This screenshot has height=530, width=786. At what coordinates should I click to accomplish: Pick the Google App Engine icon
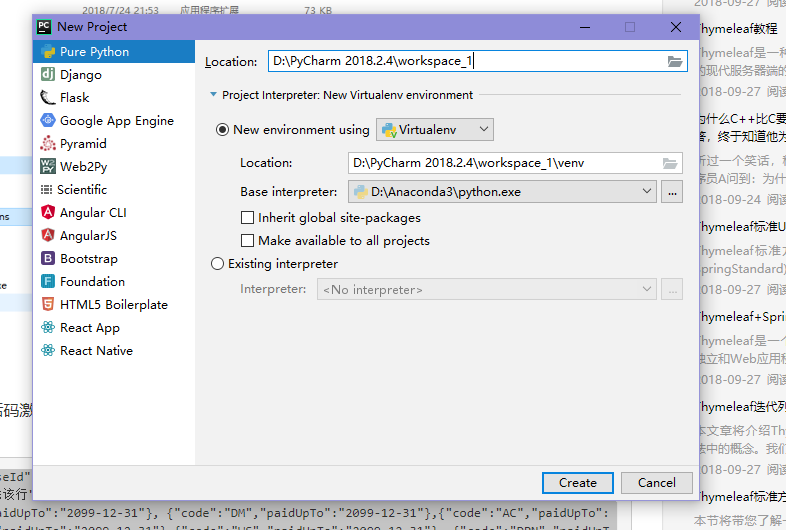click(48, 120)
